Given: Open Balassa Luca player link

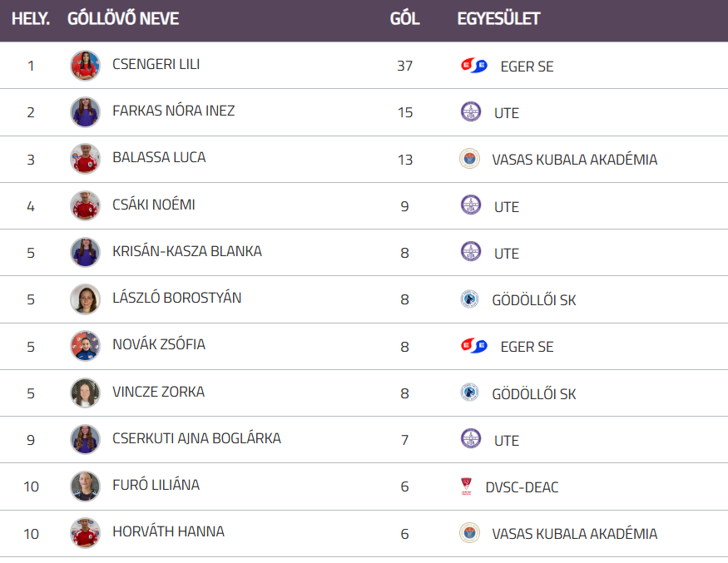Looking at the screenshot, I should click(159, 157).
